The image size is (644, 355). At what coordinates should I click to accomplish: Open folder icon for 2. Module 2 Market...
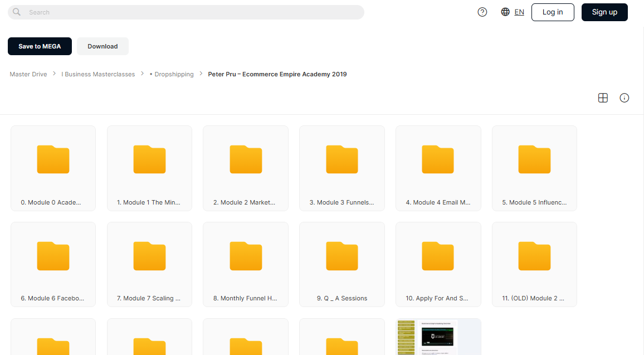[x=246, y=159]
